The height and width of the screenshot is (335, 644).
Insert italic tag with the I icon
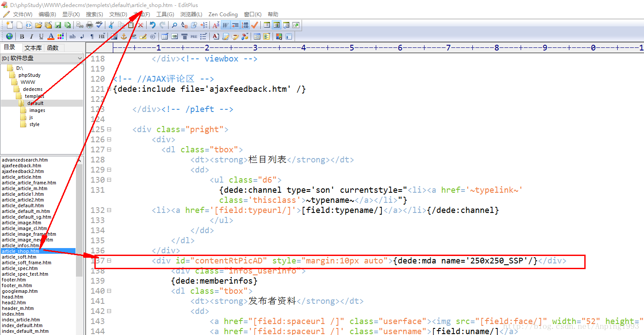tap(32, 36)
